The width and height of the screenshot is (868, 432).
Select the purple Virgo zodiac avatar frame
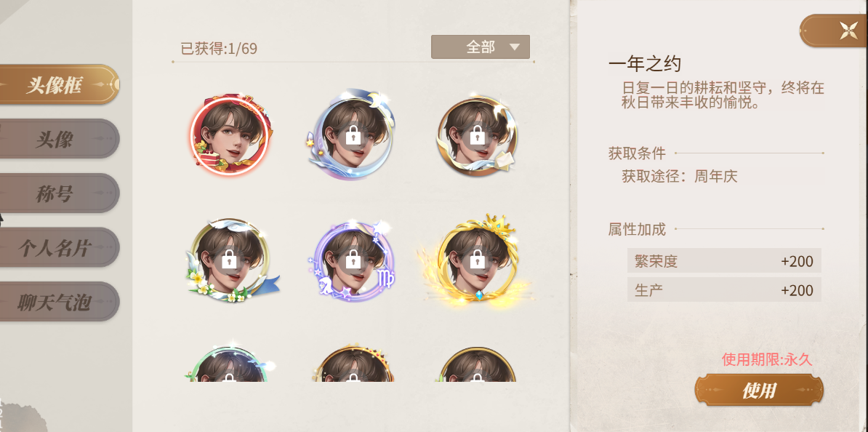352,260
